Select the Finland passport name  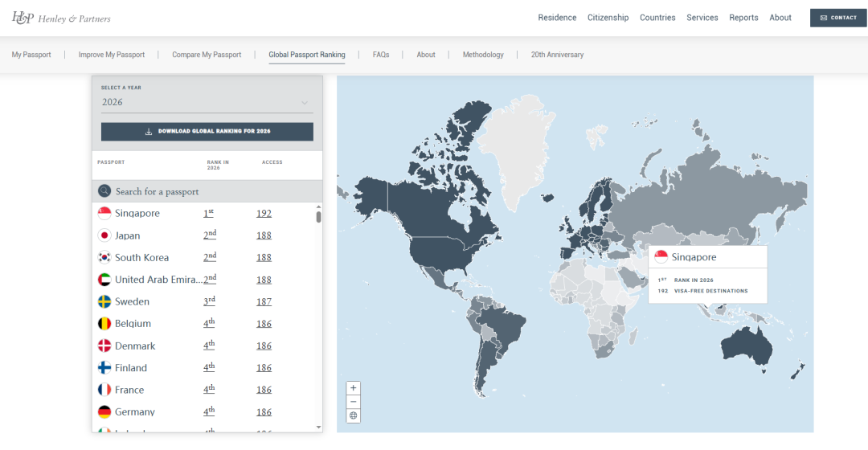click(131, 368)
